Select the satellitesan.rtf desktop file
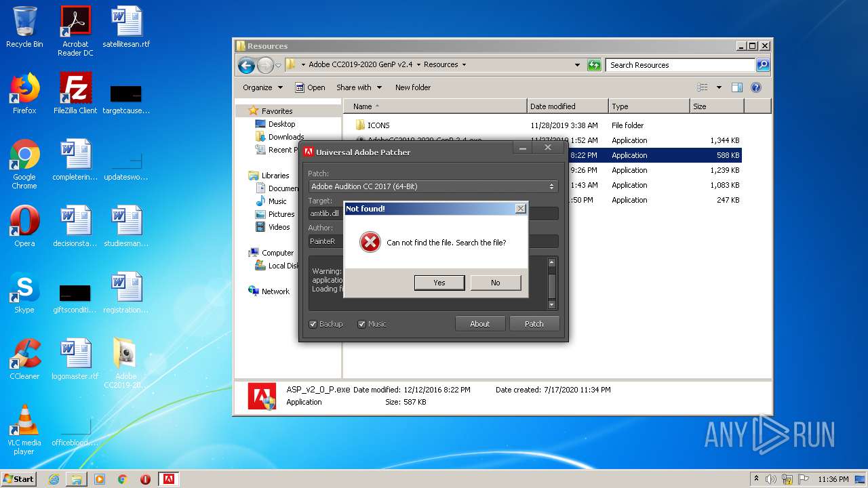The height and width of the screenshot is (488, 868). (126, 27)
